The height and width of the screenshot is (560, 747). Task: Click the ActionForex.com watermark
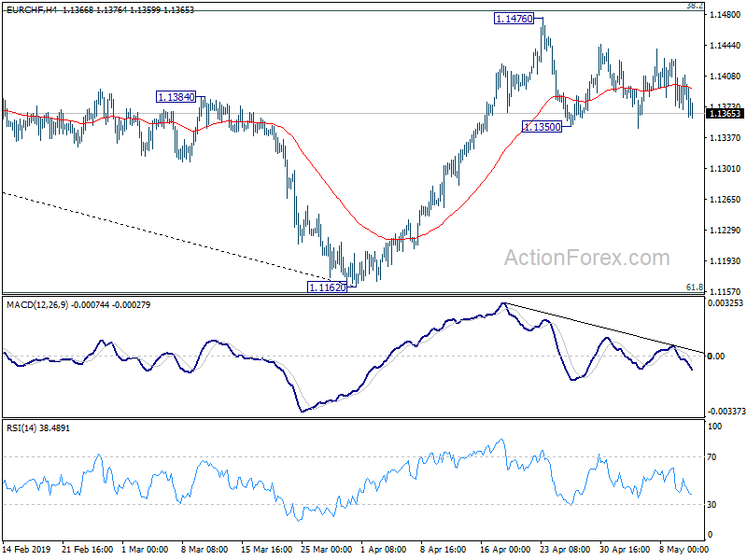(x=587, y=258)
